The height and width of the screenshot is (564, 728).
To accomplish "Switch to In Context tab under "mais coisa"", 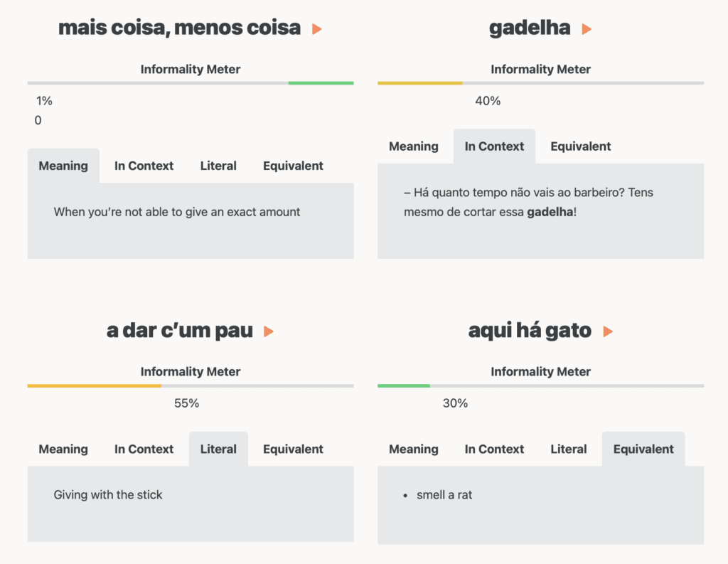I will tap(144, 166).
